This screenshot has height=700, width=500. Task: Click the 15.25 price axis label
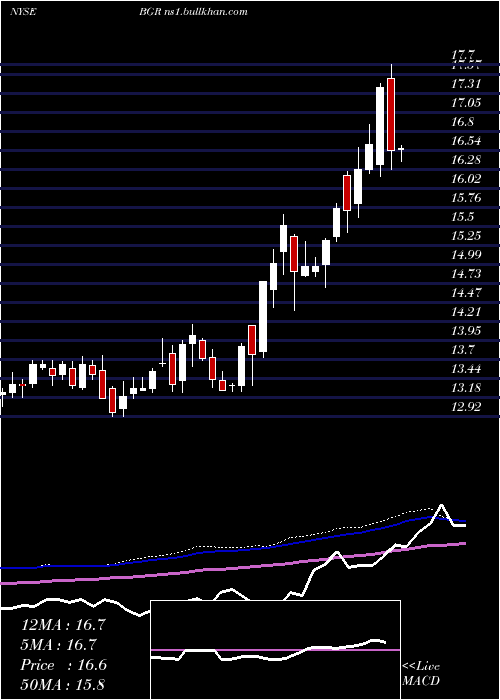pyautogui.click(x=466, y=235)
